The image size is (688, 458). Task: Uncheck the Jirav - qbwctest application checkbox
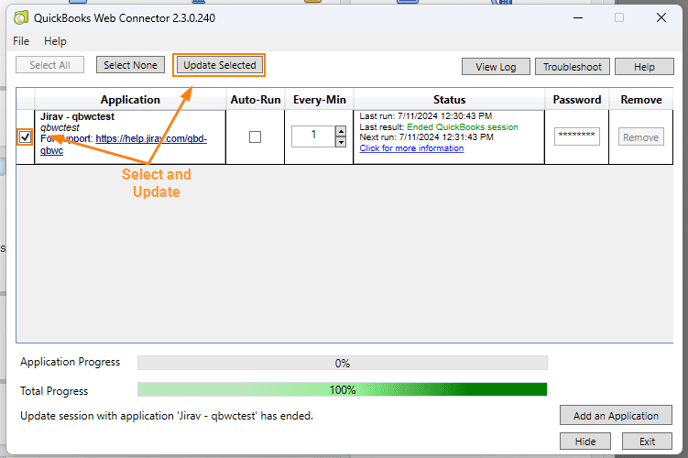[x=25, y=137]
